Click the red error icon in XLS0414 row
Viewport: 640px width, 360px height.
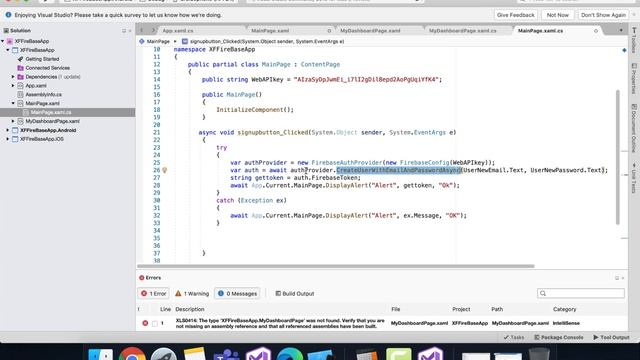(x=145, y=323)
